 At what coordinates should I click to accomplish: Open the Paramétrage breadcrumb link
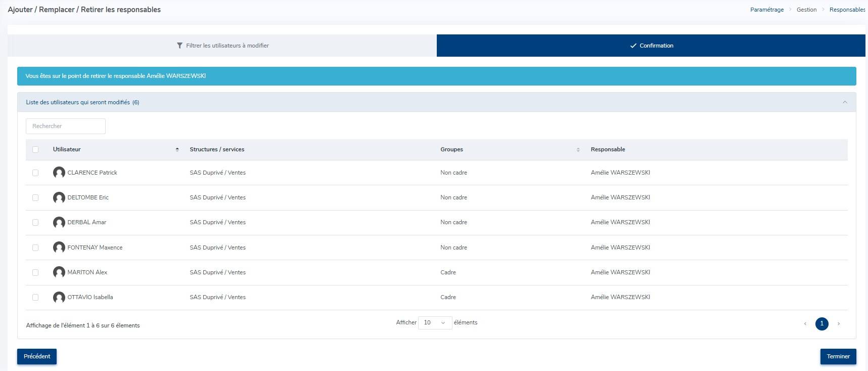pos(766,10)
